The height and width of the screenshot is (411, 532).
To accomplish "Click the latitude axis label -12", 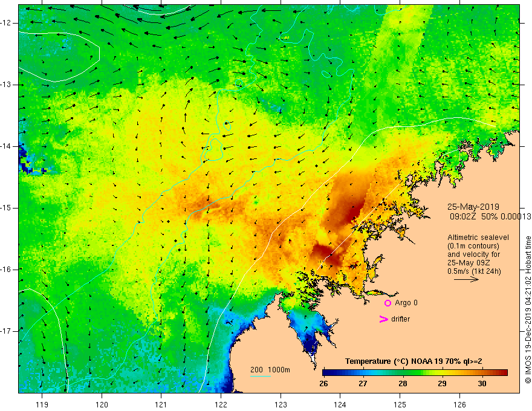I will 6,23.
